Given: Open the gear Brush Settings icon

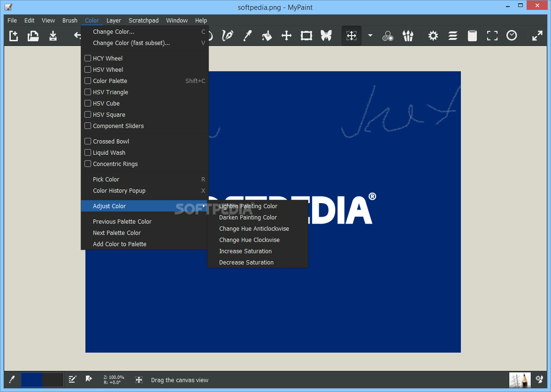Looking at the screenshot, I should coord(433,36).
